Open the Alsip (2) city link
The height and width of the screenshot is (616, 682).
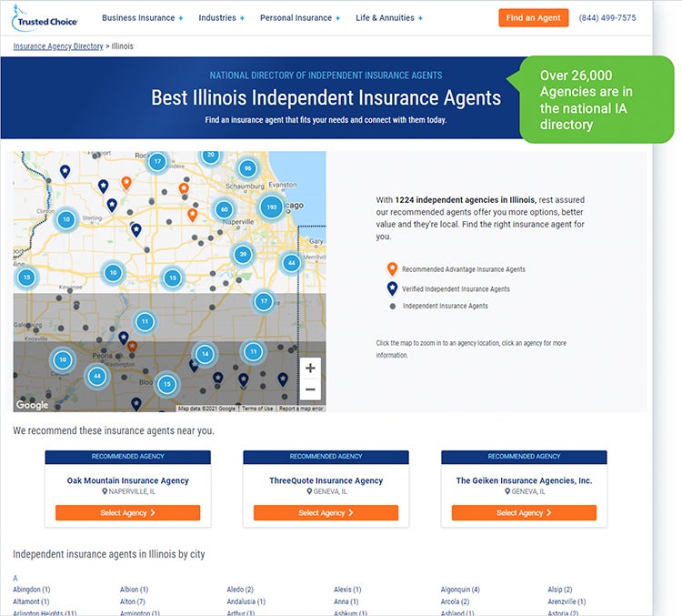[x=560, y=590]
